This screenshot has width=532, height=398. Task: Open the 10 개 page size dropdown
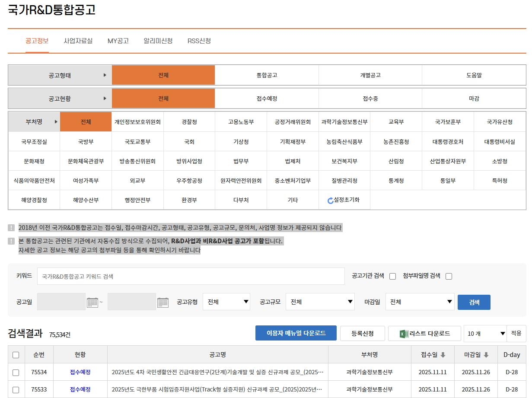coord(485,334)
